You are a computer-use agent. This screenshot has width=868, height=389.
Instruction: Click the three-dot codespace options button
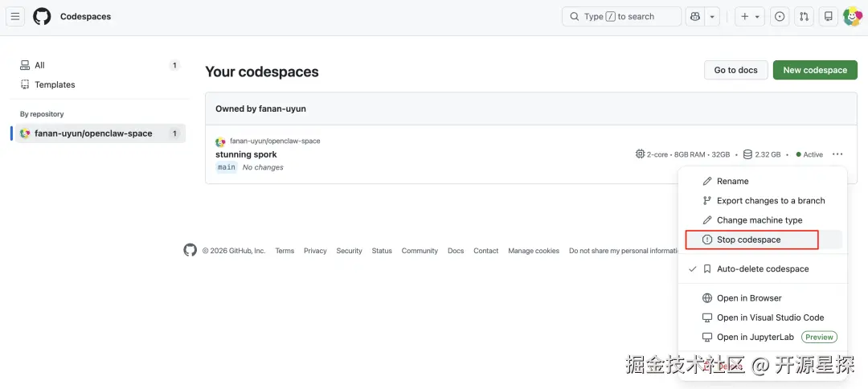[837, 154]
